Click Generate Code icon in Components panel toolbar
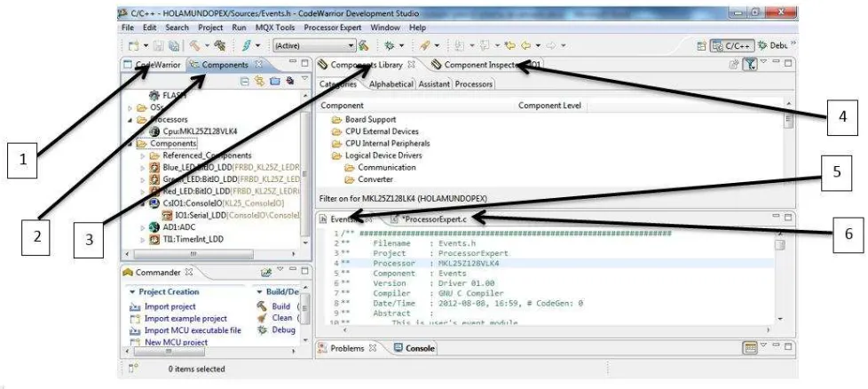Viewport: 868px width, 389px height. pos(289,81)
